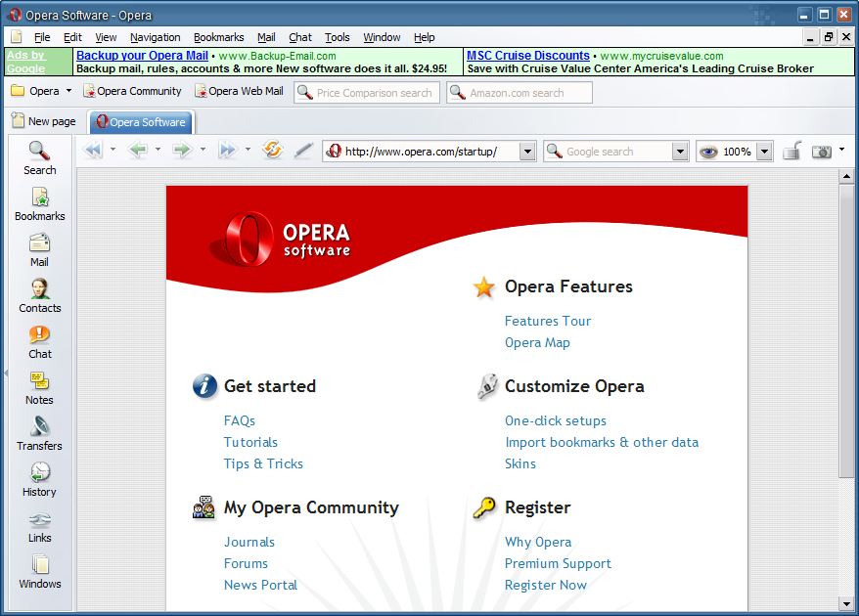Image resolution: width=859 pixels, height=616 pixels.
Task: Open the 100% zoom dropdown
Action: (765, 152)
